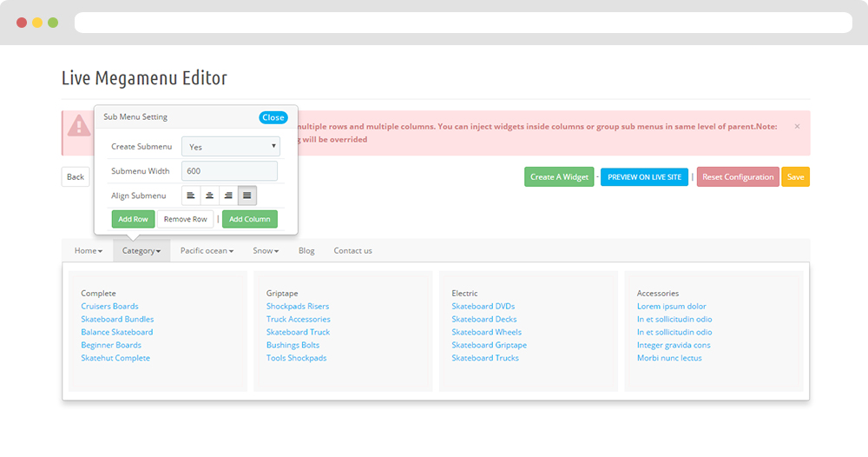
Task: Click the Add Row button
Action: pos(133,219)
